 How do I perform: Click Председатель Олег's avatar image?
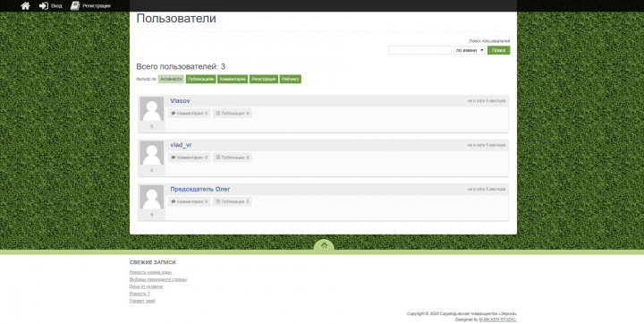(151, 197)
